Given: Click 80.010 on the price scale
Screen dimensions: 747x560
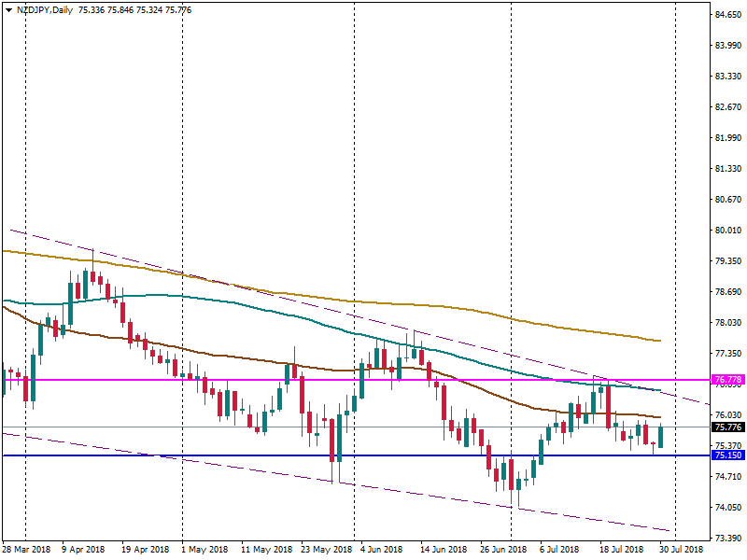Looking at the screenshot, I should point(727,231).
